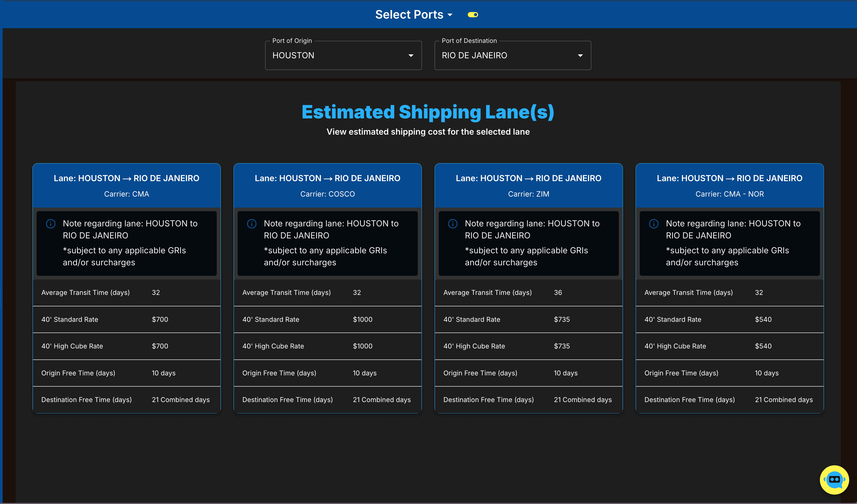The image size is (857, 504).
Task: Click COSCO average transit time value 32
Action: coord(357,293)
